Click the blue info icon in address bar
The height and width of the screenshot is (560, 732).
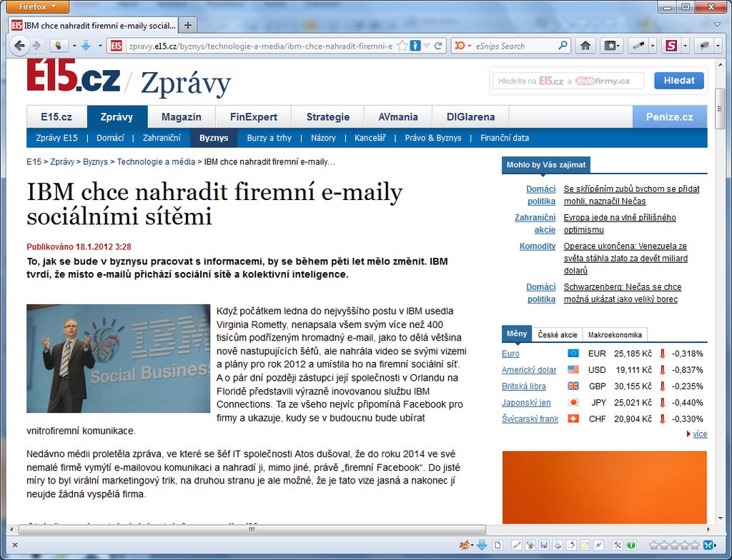(x=415, y=46)
